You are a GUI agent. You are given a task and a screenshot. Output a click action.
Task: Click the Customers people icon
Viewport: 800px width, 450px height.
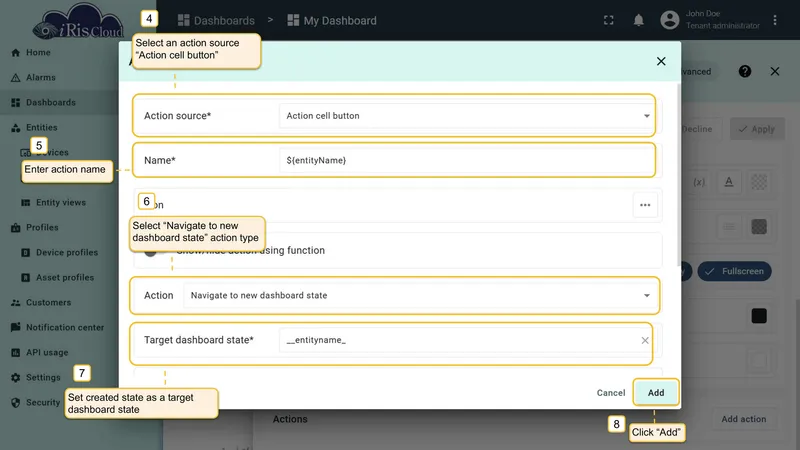click(15, 303)
